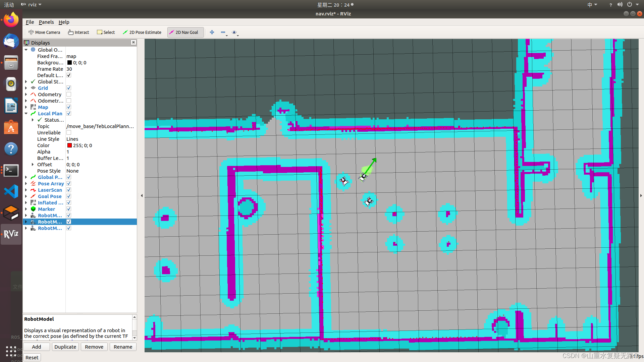Toggle the Pose Array checkbox

(69, 183)
